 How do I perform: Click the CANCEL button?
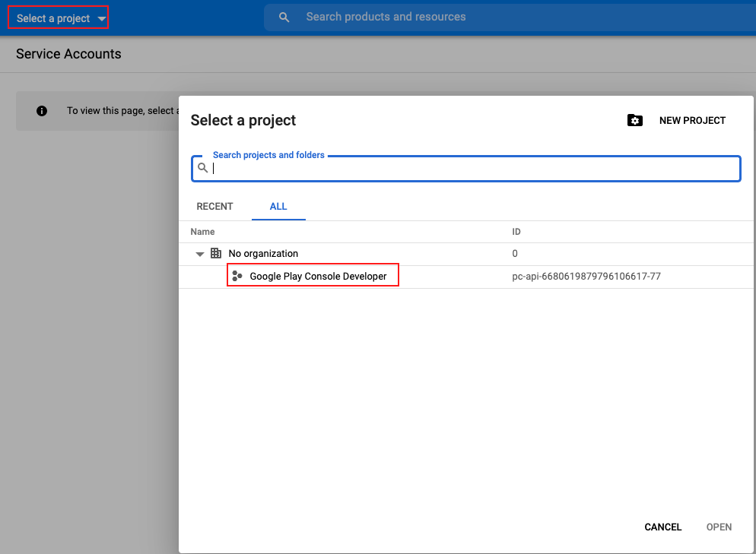[662, 527]
